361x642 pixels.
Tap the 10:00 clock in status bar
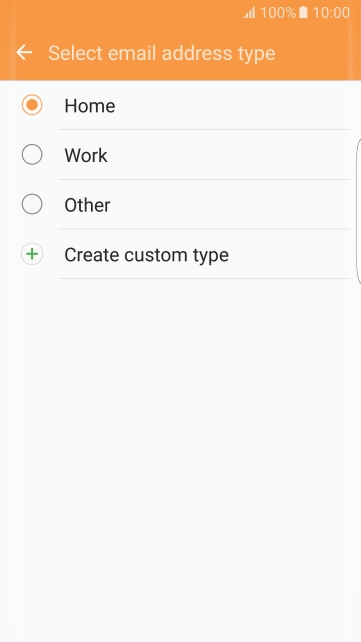coord(331,13)
